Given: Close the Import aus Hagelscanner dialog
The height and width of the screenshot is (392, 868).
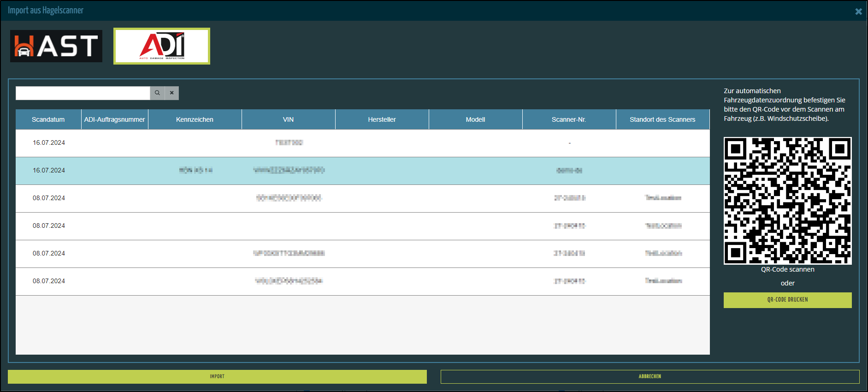Looking at the screenshot, I should pyautogui.click(x=858, y=12).
